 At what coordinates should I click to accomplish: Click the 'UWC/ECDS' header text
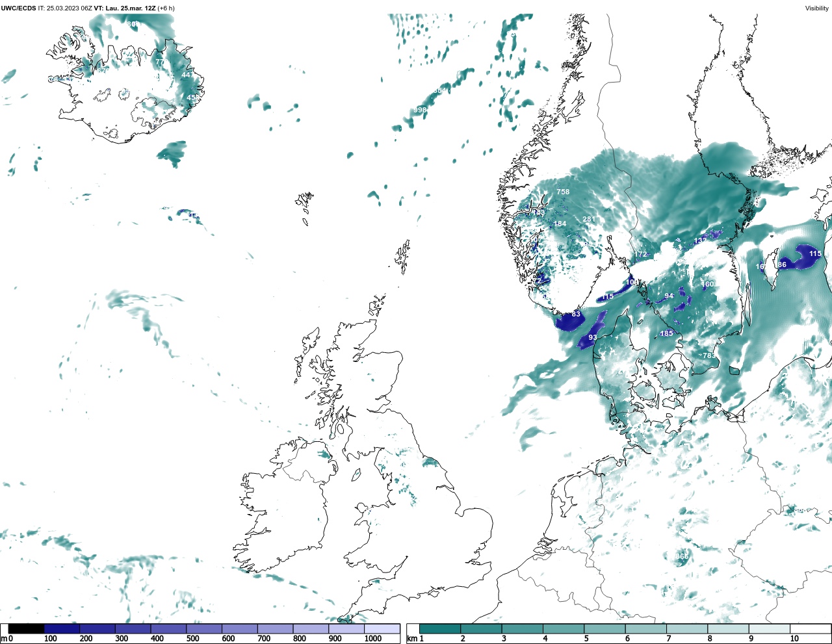click(x=18, y=8)
